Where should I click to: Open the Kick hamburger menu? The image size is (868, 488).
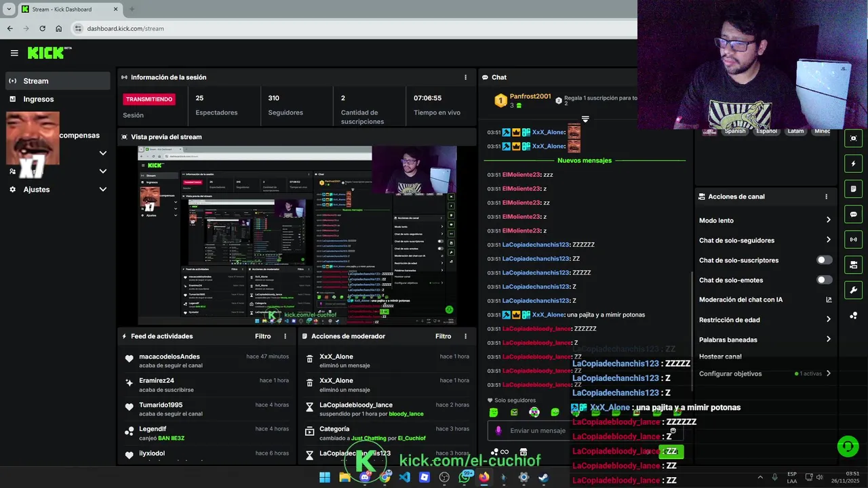click(x=14, y=53)
